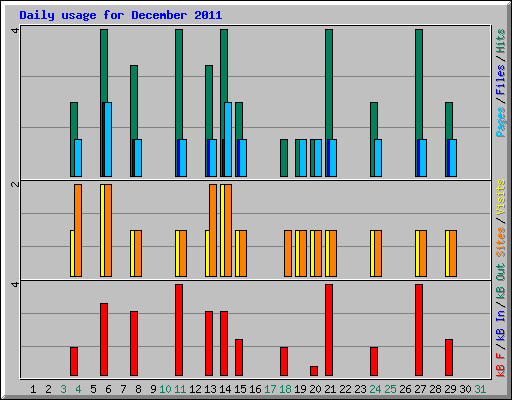The image size is (512, 400).
Task: Select the "Pages" legend label
Action: click(x=501, y=122)
